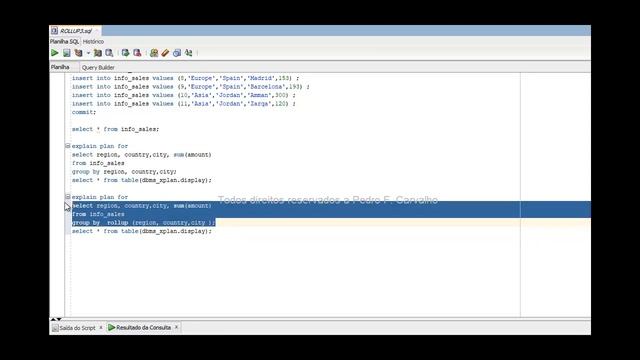Click the commit; line
Image resolution: width=640 pixels, height=360 pixels.
click(x=84, y=112)
